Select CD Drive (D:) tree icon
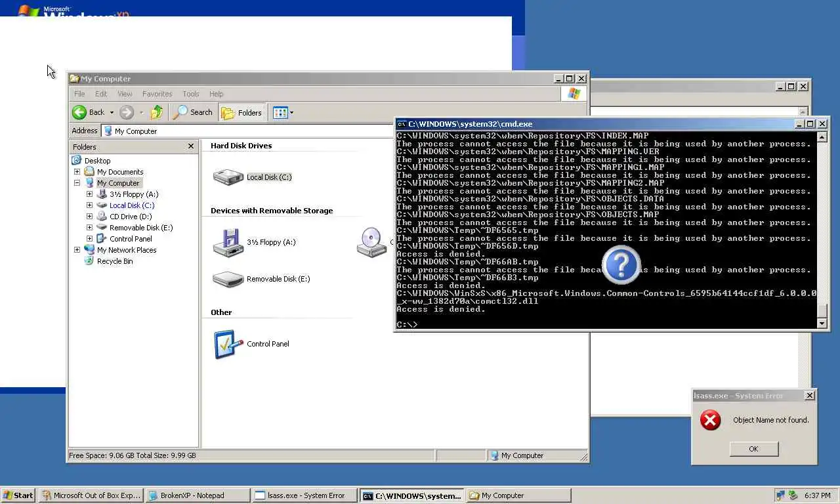Viewport: 840px width, 504px height. click(x=101, y=217)
